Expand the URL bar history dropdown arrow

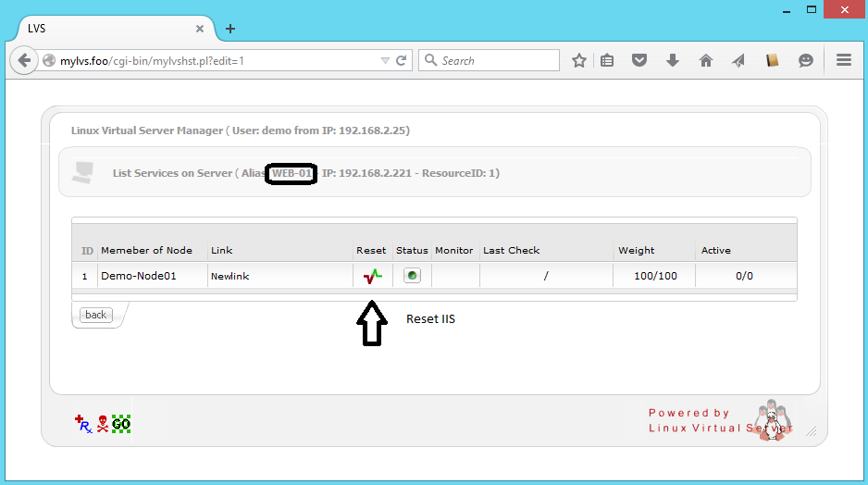[385, 60]
